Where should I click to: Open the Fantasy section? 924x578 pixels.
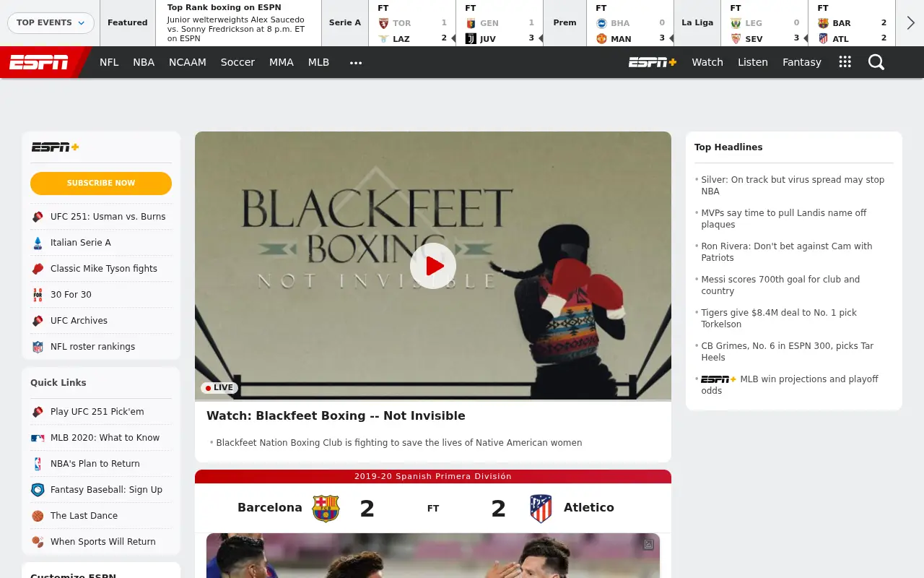802,62
